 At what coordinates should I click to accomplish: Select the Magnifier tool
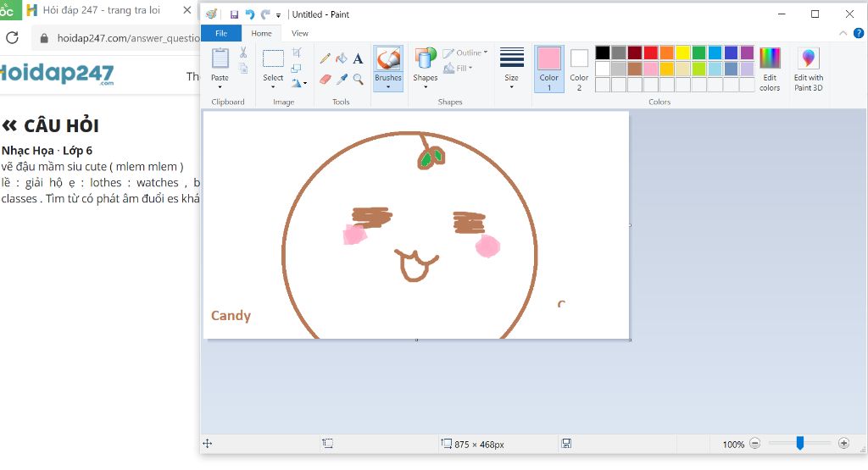click(359, 79)
